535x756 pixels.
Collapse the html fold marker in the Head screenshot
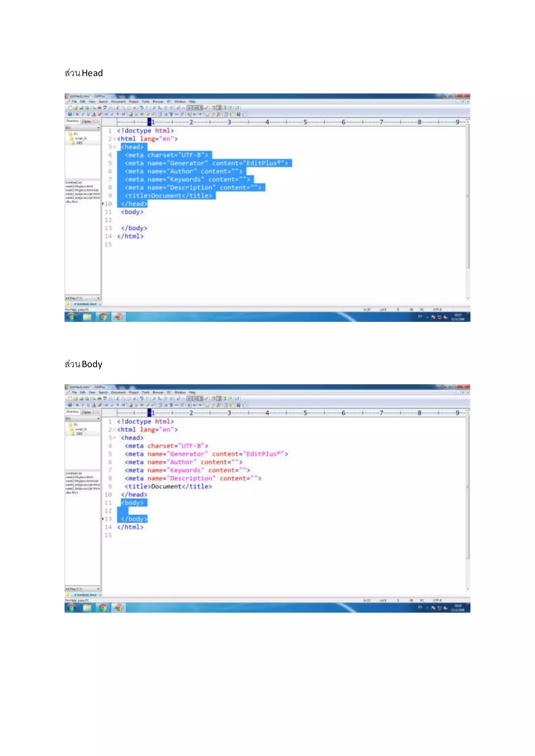(115, 139)
